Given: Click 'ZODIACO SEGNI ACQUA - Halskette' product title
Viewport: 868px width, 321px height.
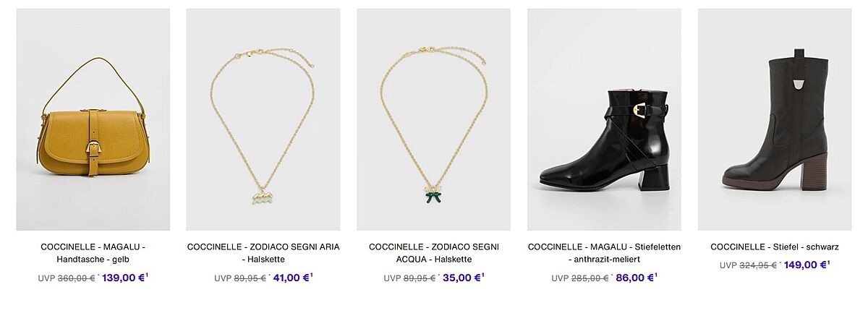Looking at the screenshot, I should (433, 253).
